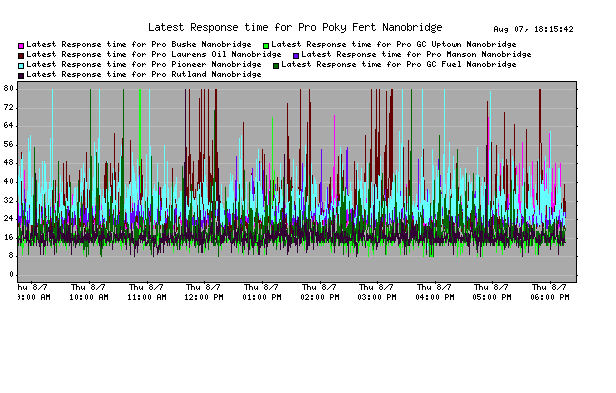Viewport: 616px width, 393px height.
Task: Select the Pro Manson Nanobridge legend label
Action: 416,54
